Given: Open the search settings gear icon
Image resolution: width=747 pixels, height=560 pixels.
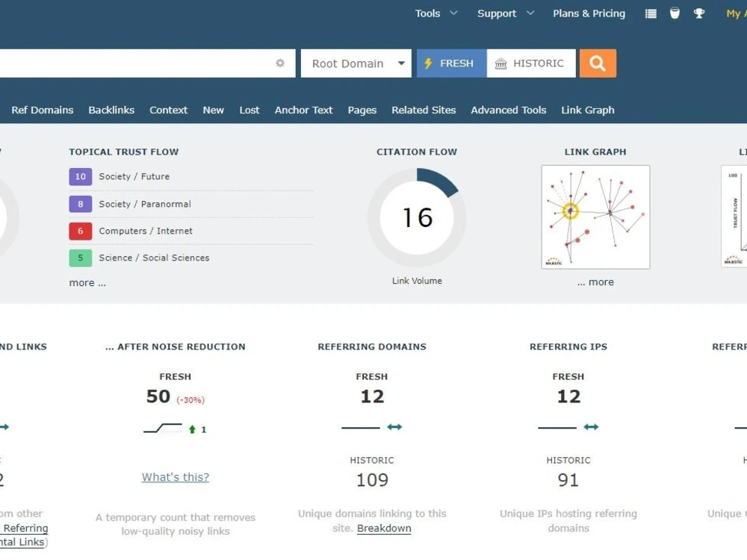Looking at the screenshot, I should 280,63.
